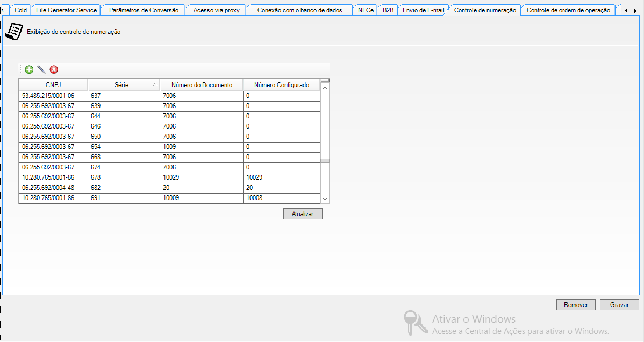Viewport: 644px width, 342px height.
Task: Click the grid scrollbar down arrow
Action: coord(325,199)
